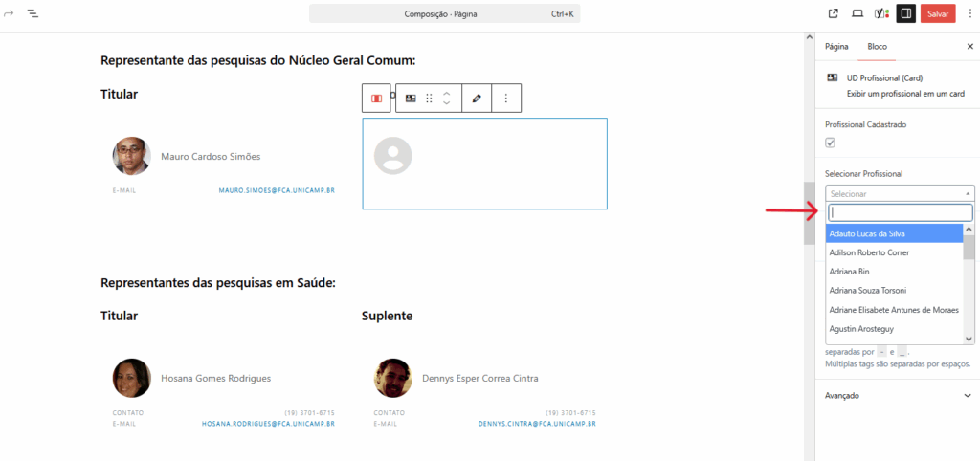Screen dimensions: 980x461
Task: Click the drag handle in block toolbar
Action: pyautogui.click(x=429, y=98)
